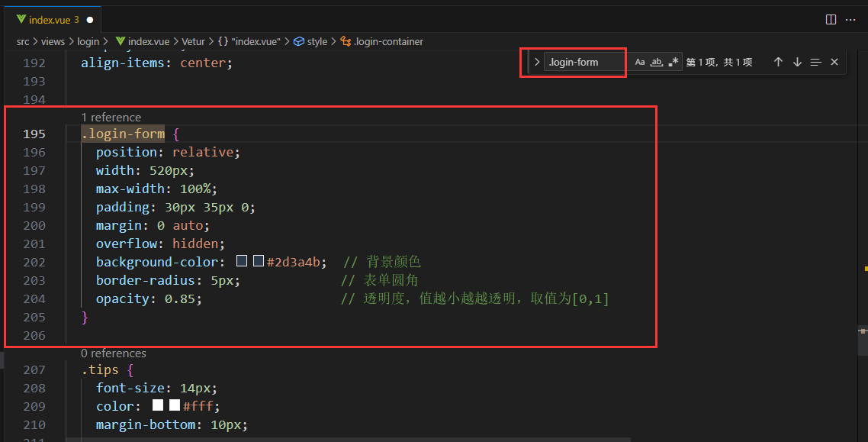Select the style breadcrumb
This screenshot has width=868, height=442.
(310, 41)
